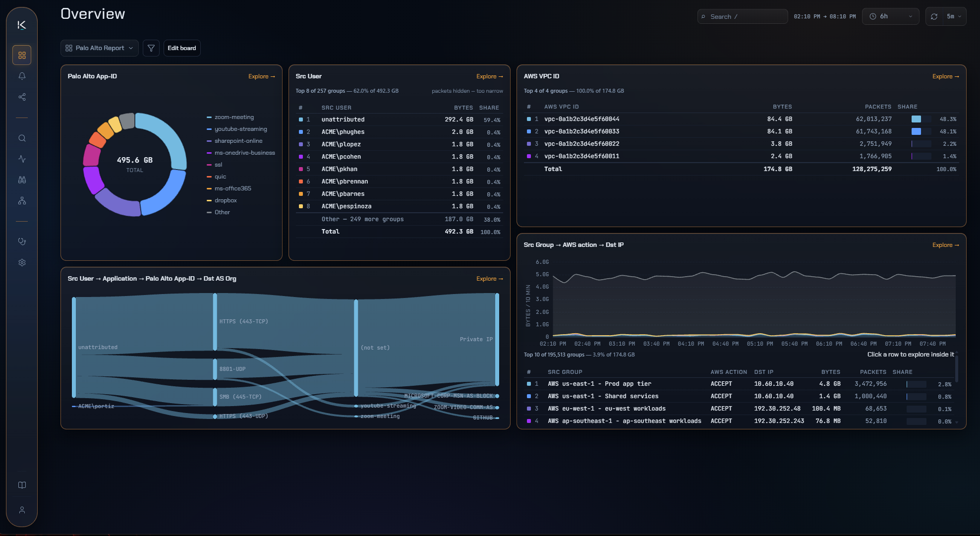The width and height of the screenshot is (980, 536).
Task: Click the SMB (445-TCP) Sankey node
Action: [215, 397]
